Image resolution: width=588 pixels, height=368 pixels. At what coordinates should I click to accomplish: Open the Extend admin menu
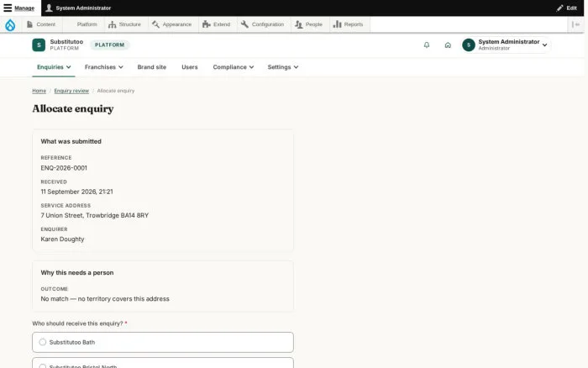coord(217,24)
